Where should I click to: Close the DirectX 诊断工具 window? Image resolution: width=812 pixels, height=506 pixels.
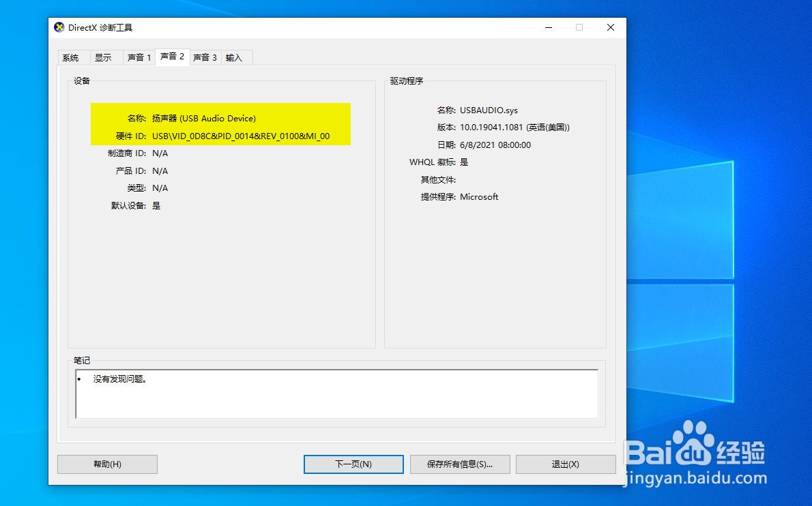[611, 27]
